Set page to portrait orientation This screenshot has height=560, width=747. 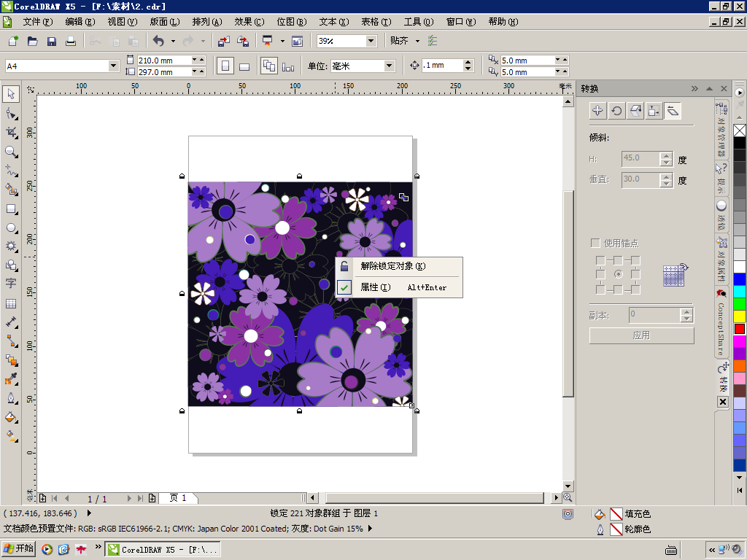[225, 66]
